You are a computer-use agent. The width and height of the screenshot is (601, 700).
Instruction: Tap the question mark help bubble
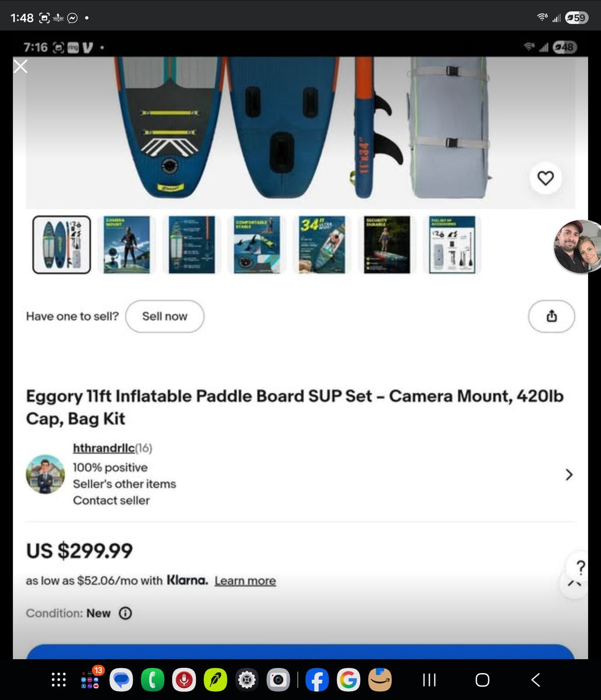pyautogui.click(x=580, y=566)
